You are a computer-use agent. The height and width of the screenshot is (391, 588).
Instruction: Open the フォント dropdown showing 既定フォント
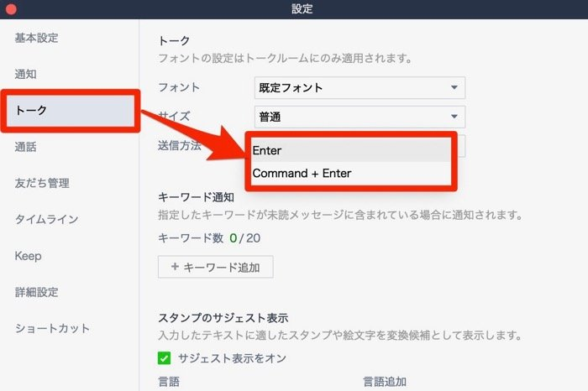(x=360, y=87)
